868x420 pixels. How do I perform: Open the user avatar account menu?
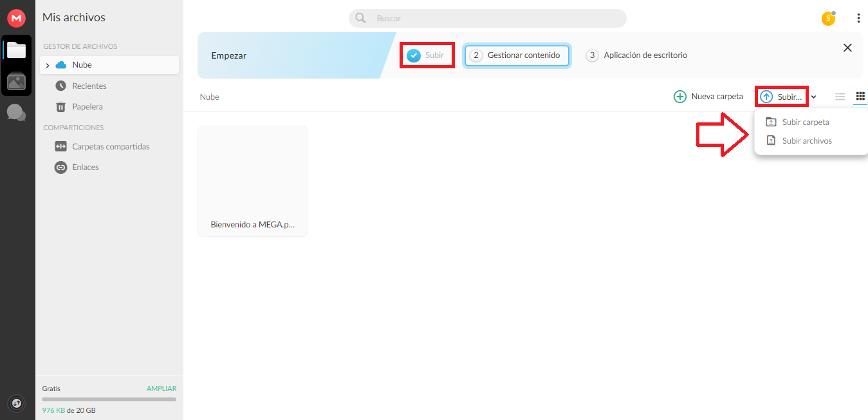coord(828,18)
